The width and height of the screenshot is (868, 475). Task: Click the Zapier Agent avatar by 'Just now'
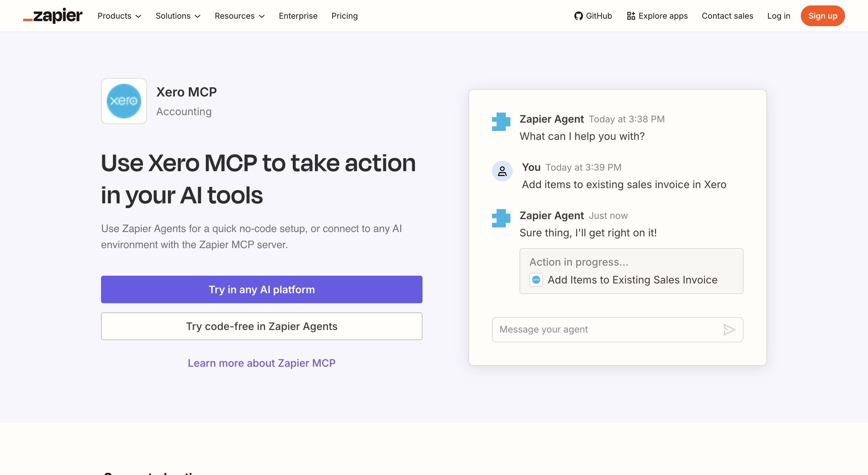(501, 218)
